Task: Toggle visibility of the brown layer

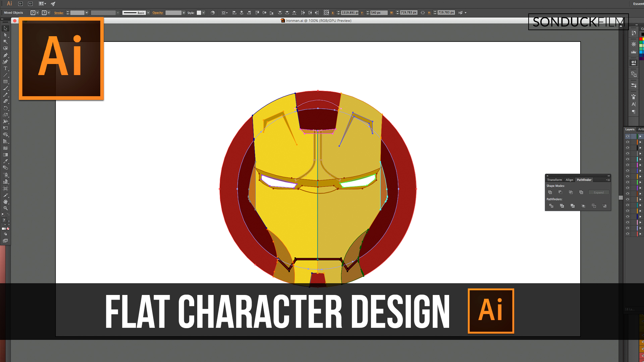Action: point(628,193)
